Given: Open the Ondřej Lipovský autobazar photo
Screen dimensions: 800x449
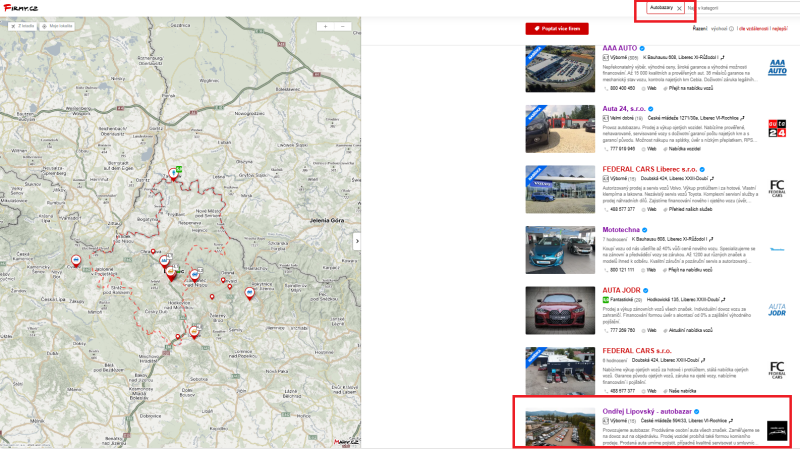Looking at the screenshot, I should tap(560, 429).
